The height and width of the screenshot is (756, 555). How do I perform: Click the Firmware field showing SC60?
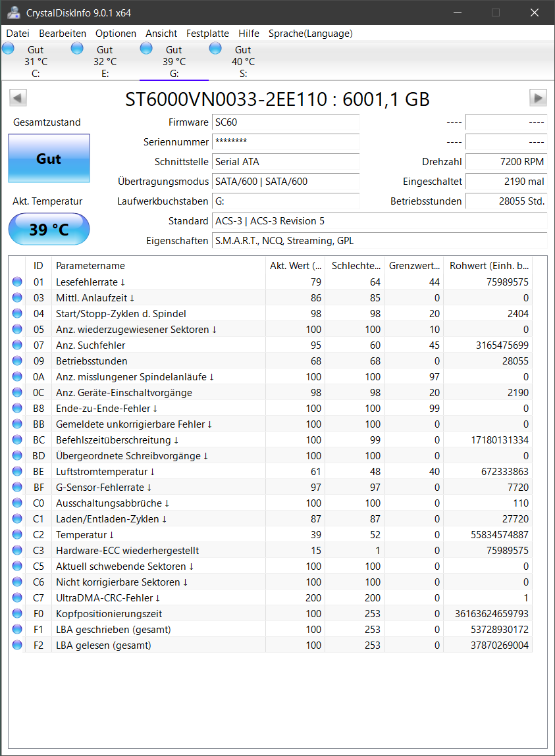coord(286,122)
